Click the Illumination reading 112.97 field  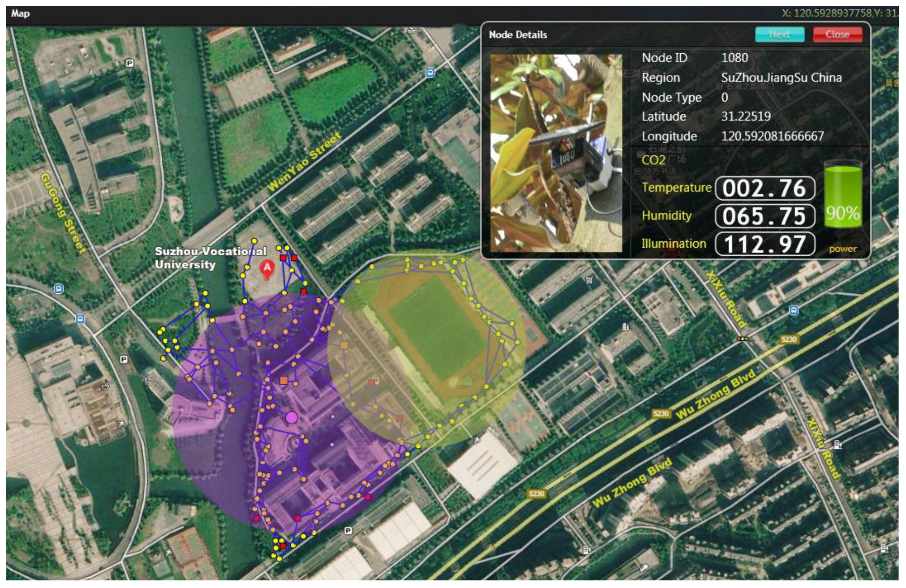pos(765,244)
